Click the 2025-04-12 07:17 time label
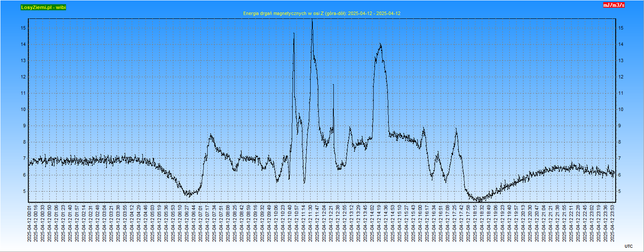 [x=207, y=223]
